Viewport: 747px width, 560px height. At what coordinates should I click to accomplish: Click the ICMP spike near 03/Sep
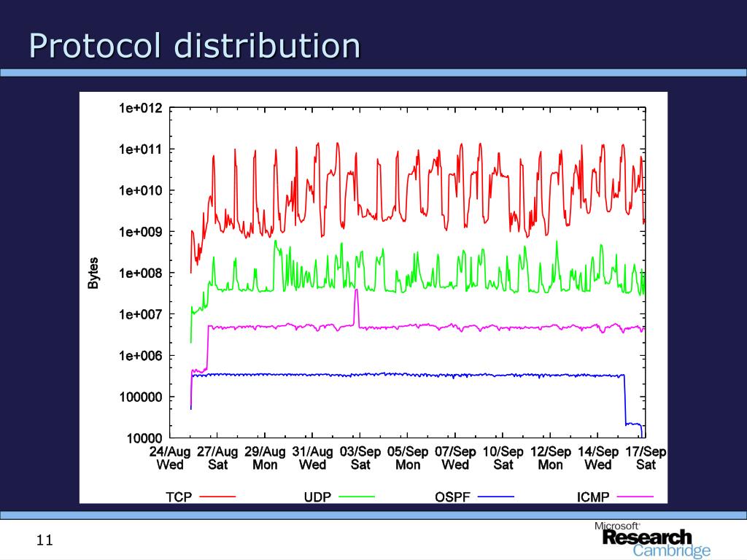pos(356,307)
